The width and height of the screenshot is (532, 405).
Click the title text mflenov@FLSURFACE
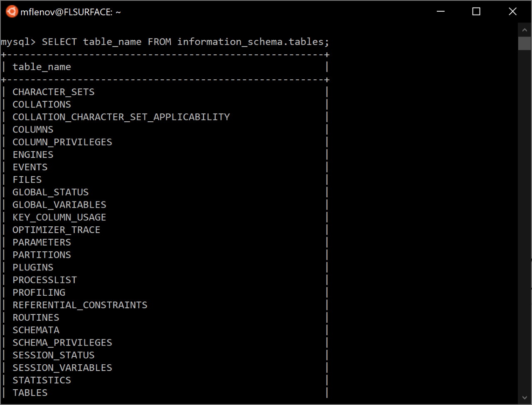click(66, 12)
